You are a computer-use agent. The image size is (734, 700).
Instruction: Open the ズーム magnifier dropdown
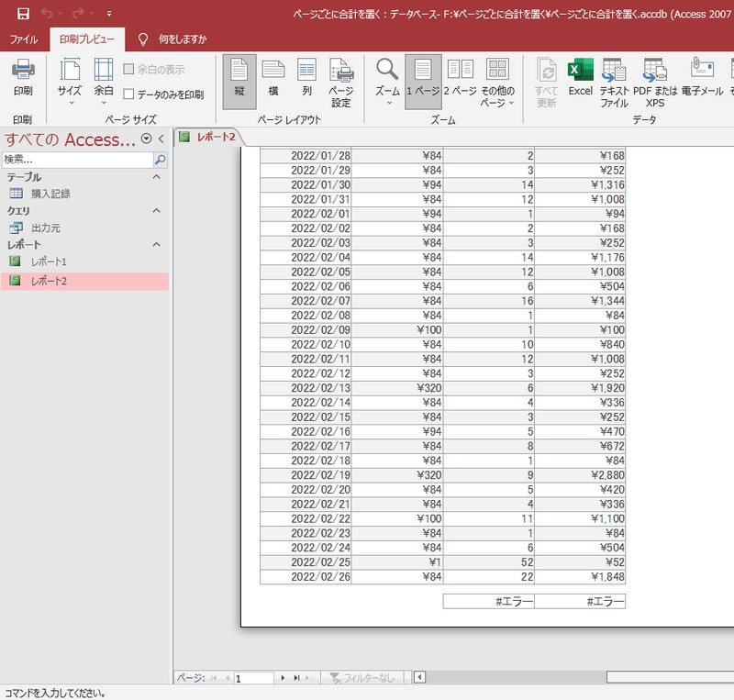click(x=387, y=82)
